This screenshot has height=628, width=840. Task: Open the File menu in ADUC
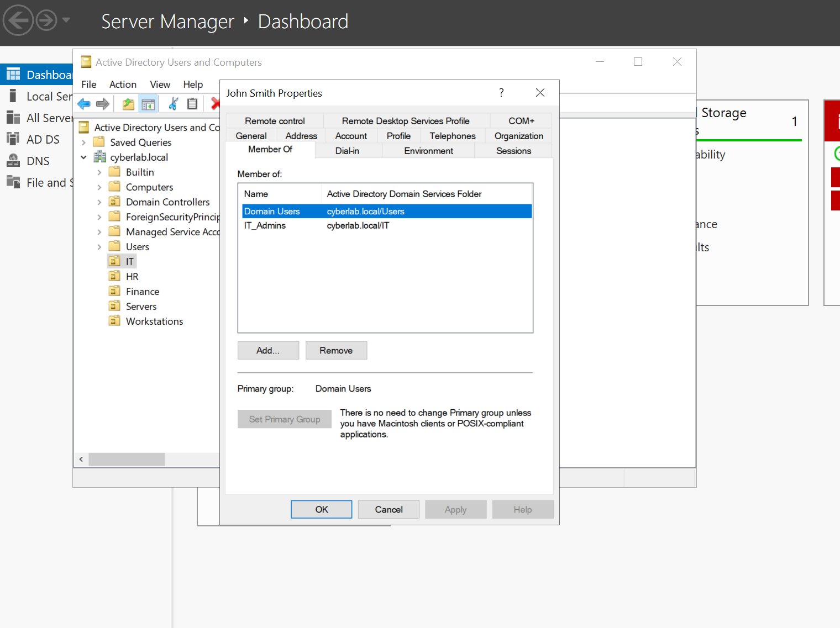(89, 85)
